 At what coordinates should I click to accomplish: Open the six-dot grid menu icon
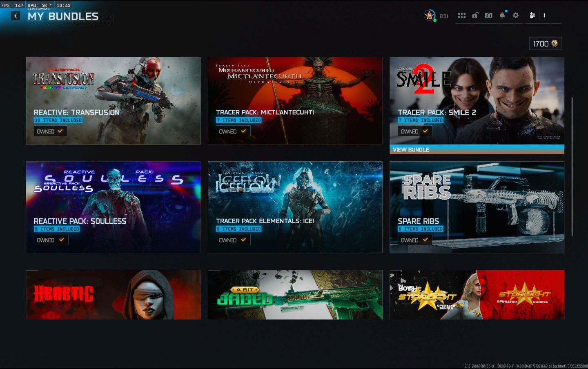click(462, 16)
